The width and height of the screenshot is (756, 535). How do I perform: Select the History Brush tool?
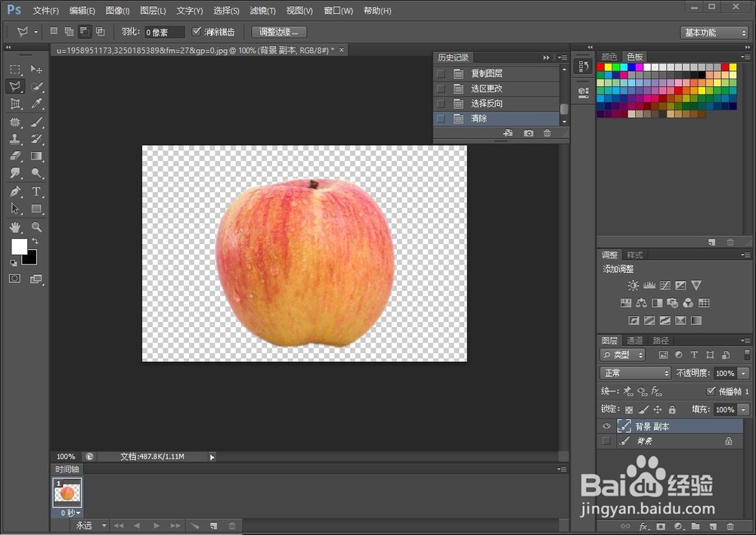coord(36,139)
